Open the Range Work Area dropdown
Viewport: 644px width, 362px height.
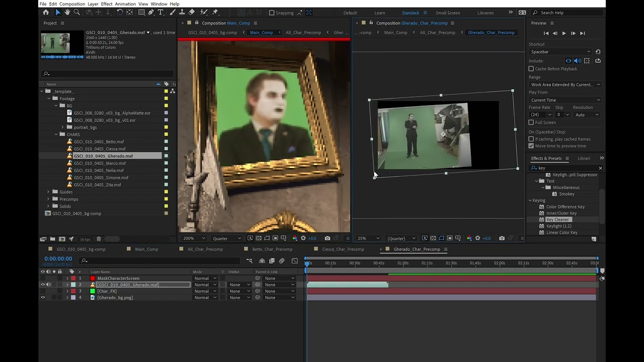pyautogui.click(x=565, y=85)
